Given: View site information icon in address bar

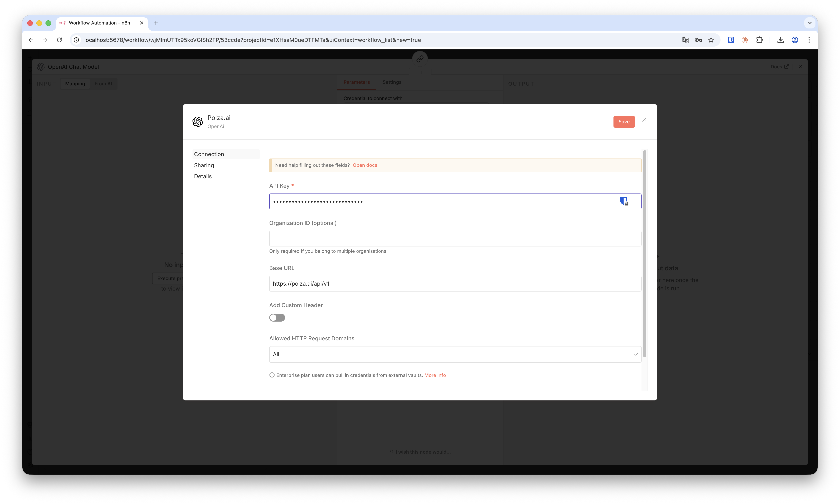Looking at the screenshot, I should [x=77, y=40].
